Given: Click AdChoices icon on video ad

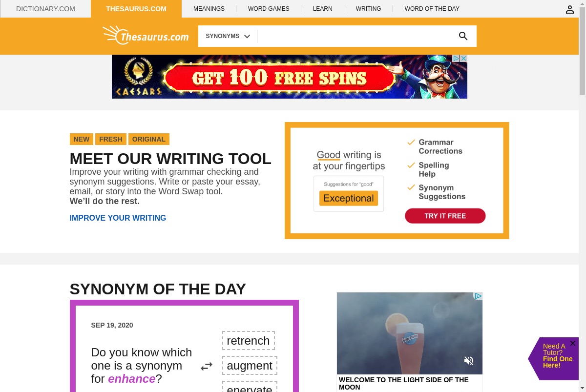Looking at the screenshot, I should coord(478,296).
